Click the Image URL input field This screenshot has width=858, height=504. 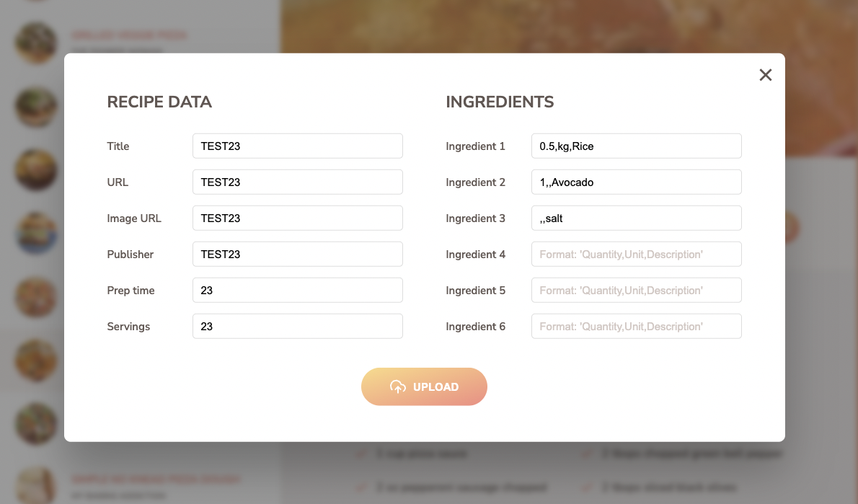tap(297, 218)
